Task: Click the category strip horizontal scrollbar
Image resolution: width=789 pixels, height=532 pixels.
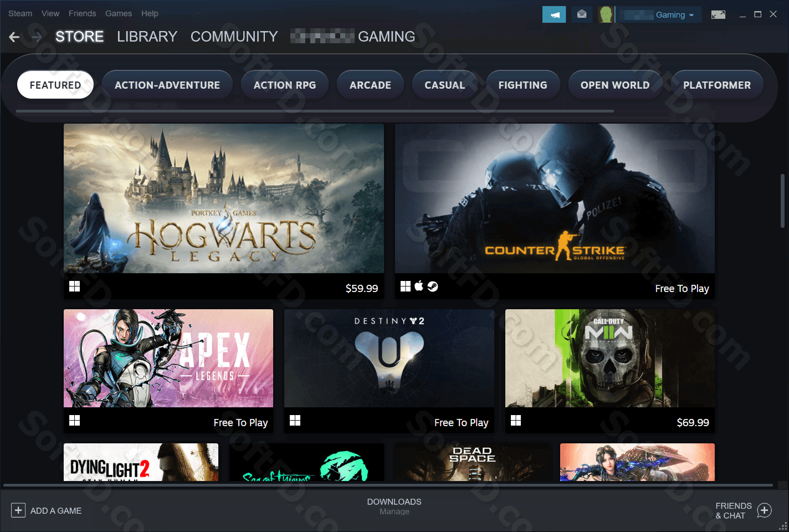Action: [x=315, y=111]
